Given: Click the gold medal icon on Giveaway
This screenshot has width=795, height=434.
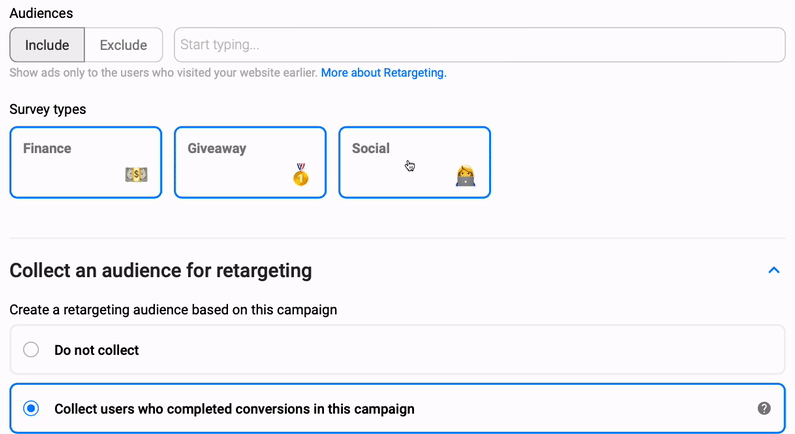Looking at the screenshot, I should click(x=301, y=176).
